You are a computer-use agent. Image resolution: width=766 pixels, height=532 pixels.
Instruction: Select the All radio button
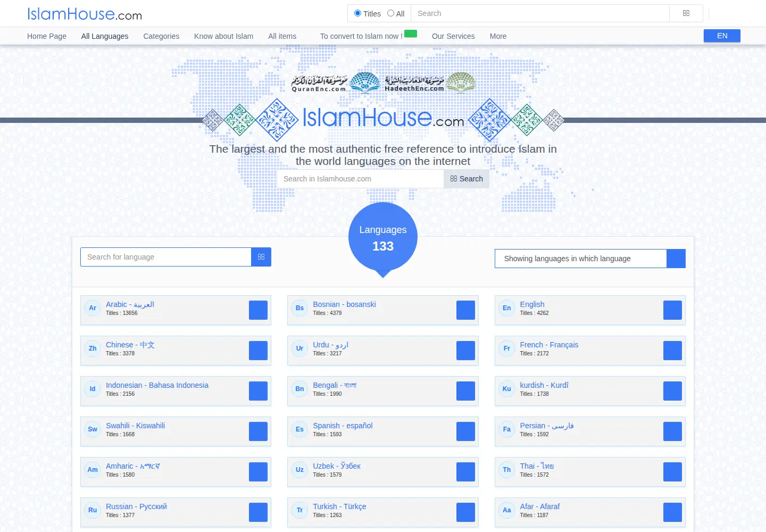click(x=390, y=13)
